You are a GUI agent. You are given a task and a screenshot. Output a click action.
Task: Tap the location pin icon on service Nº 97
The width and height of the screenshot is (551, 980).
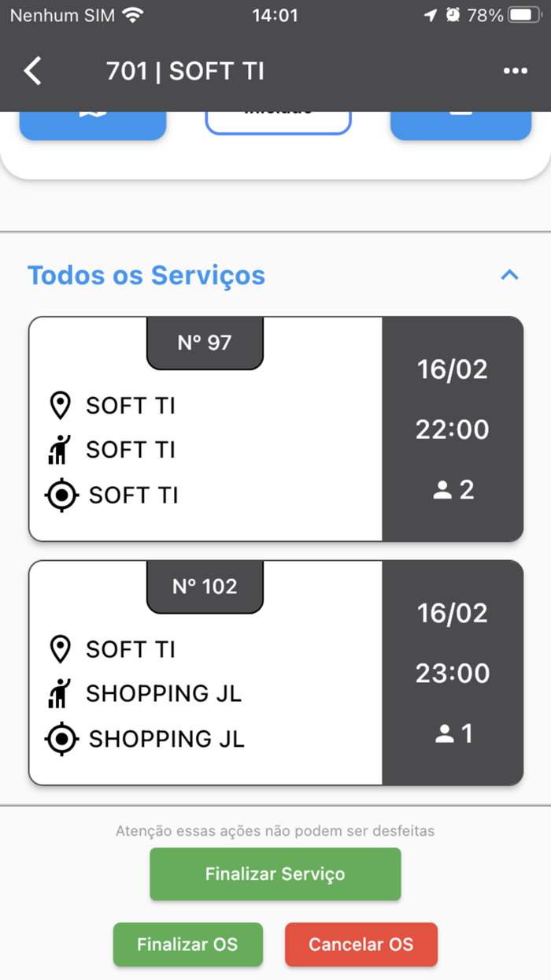click(60, 405)
